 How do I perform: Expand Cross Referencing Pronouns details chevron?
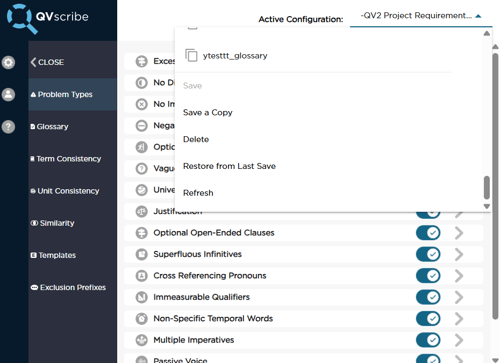pos(459,276)
